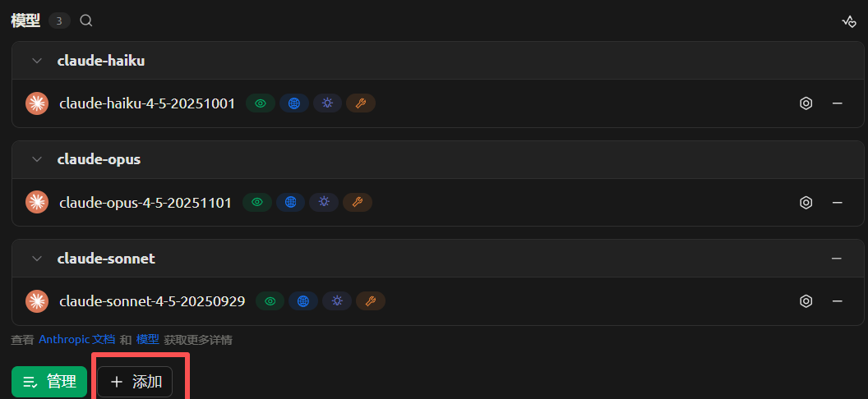Click the 添加 button

coord(136,382)
